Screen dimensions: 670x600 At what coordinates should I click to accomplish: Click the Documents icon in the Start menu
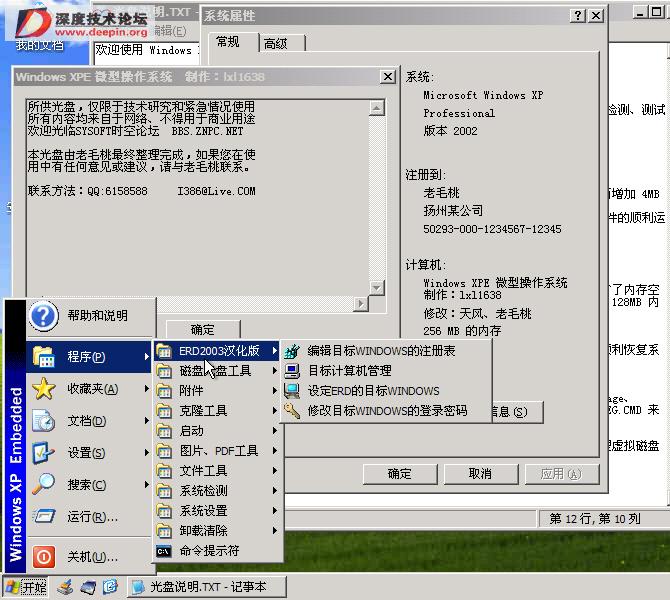point(44,421)
